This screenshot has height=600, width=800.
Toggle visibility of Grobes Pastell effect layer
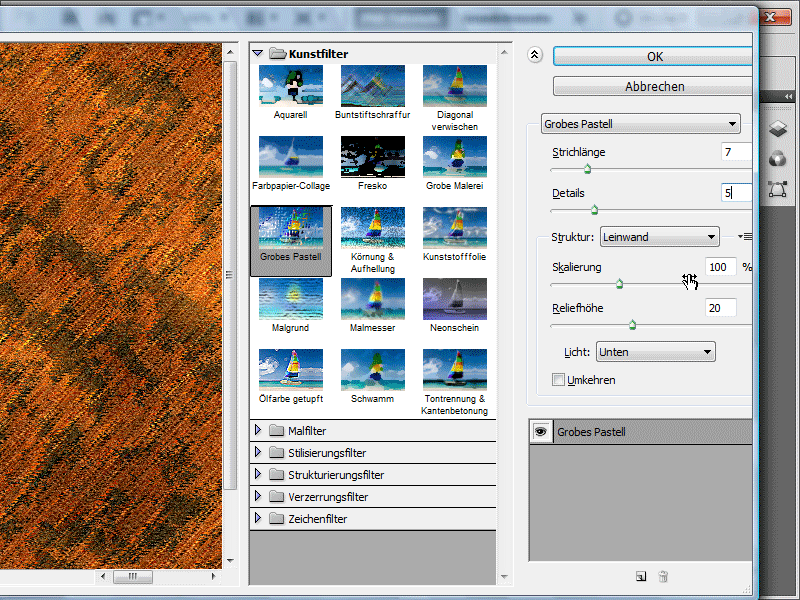coord(540,432)
